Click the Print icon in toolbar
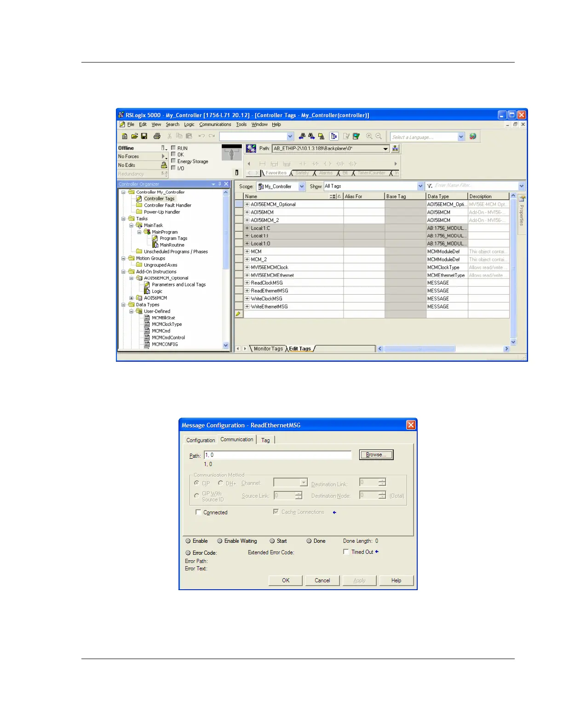 [157, 136]
